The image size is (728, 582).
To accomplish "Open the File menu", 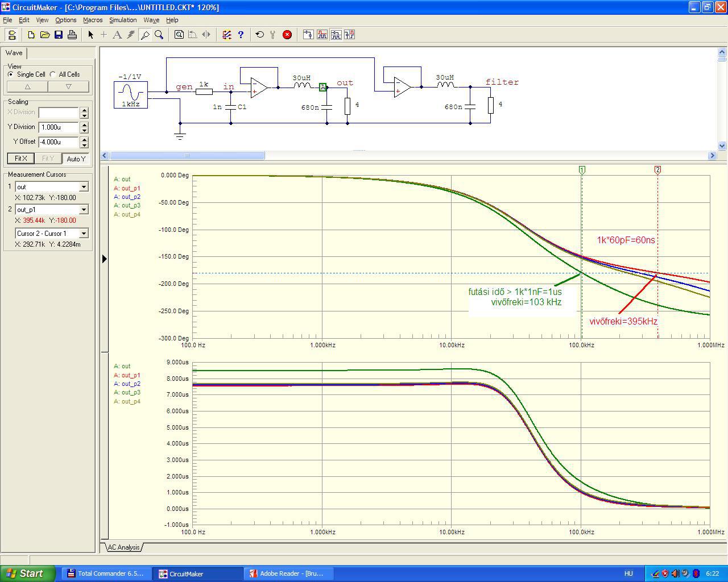I will pos(7,20).
